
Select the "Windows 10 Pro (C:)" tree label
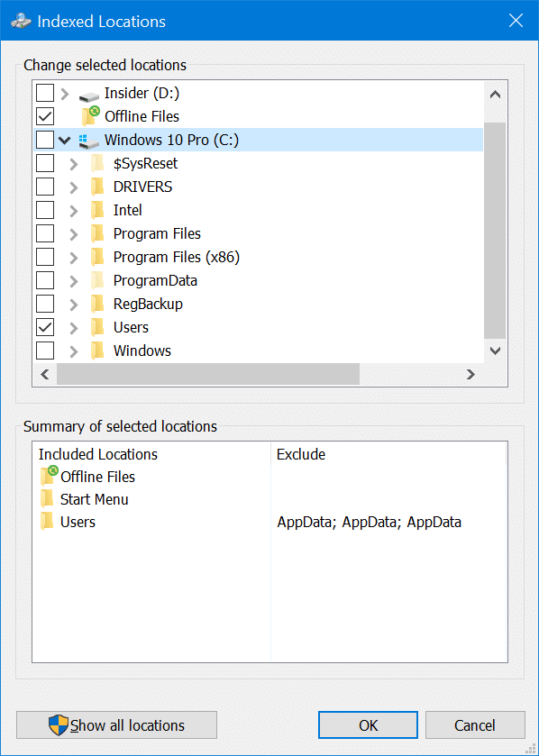coord(171,140)
